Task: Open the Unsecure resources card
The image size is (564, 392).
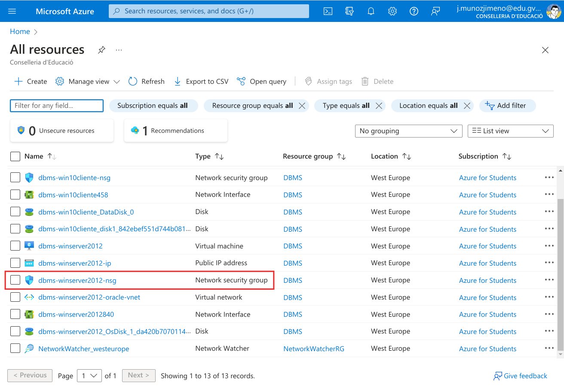Action: (62, 131)
